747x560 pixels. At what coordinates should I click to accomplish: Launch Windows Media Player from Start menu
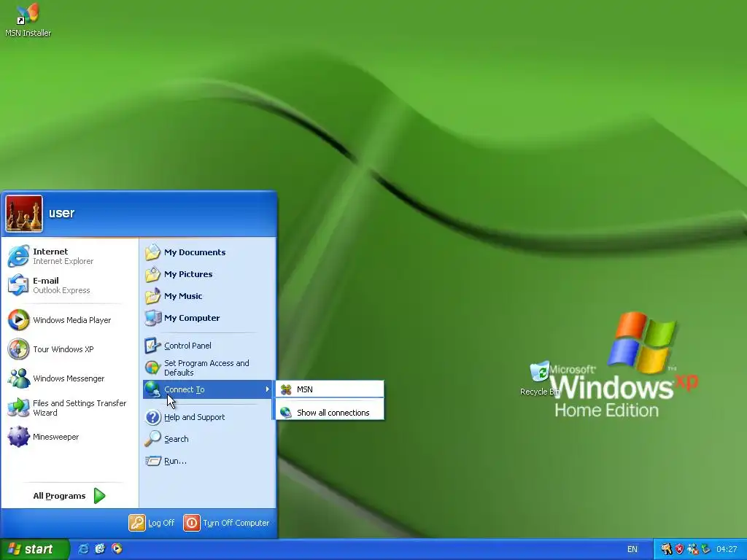69,320
